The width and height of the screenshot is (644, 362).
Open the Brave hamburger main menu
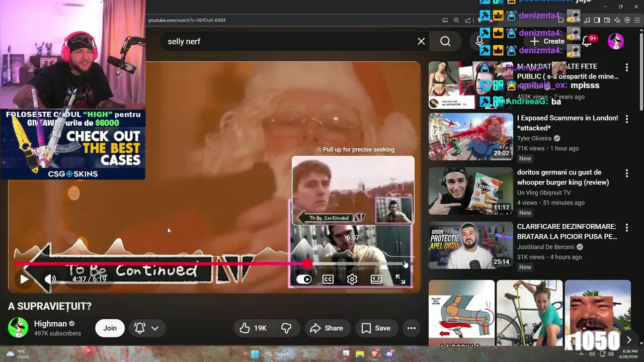tap(637, 20)
